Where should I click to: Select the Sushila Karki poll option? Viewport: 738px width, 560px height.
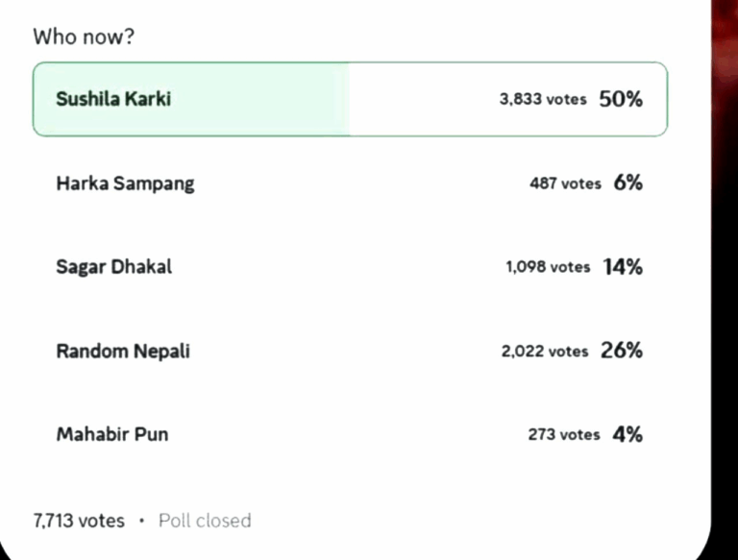click(113, 99)
